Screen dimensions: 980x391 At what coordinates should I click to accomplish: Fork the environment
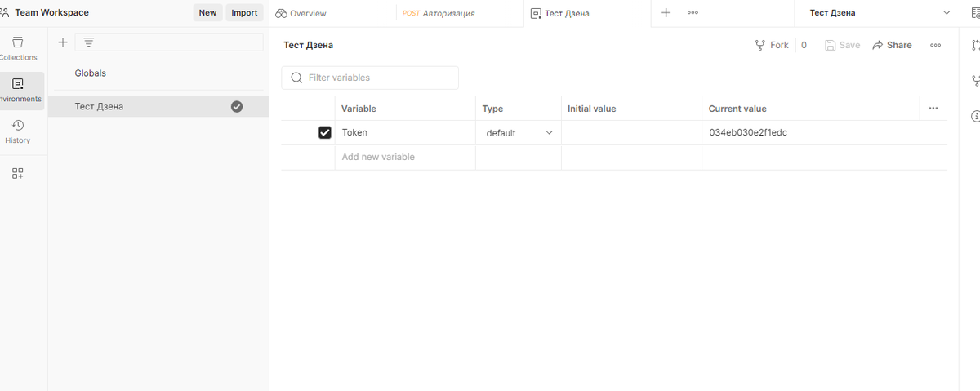[772, 45]
